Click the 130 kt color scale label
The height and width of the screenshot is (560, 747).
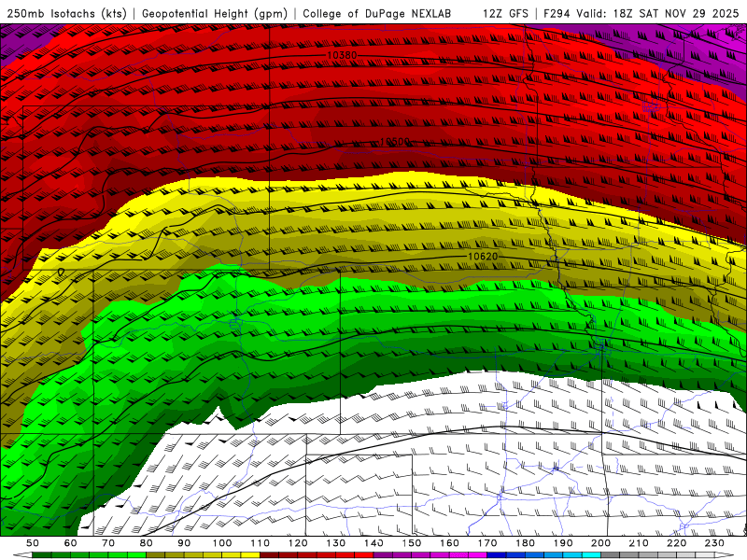pos(336,543)
